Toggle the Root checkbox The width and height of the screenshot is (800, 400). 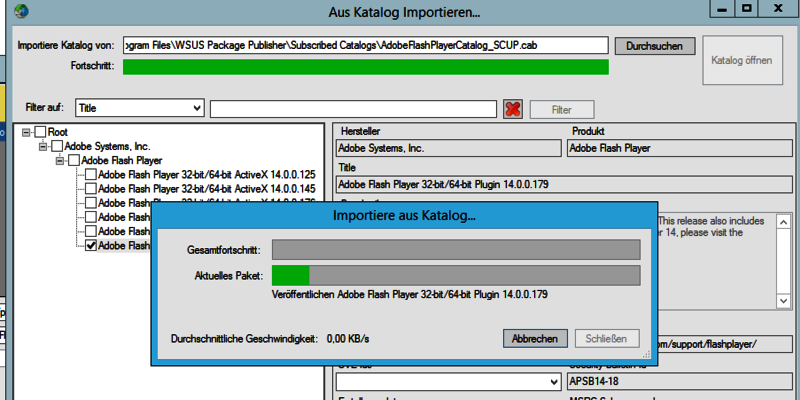(40, 132)
